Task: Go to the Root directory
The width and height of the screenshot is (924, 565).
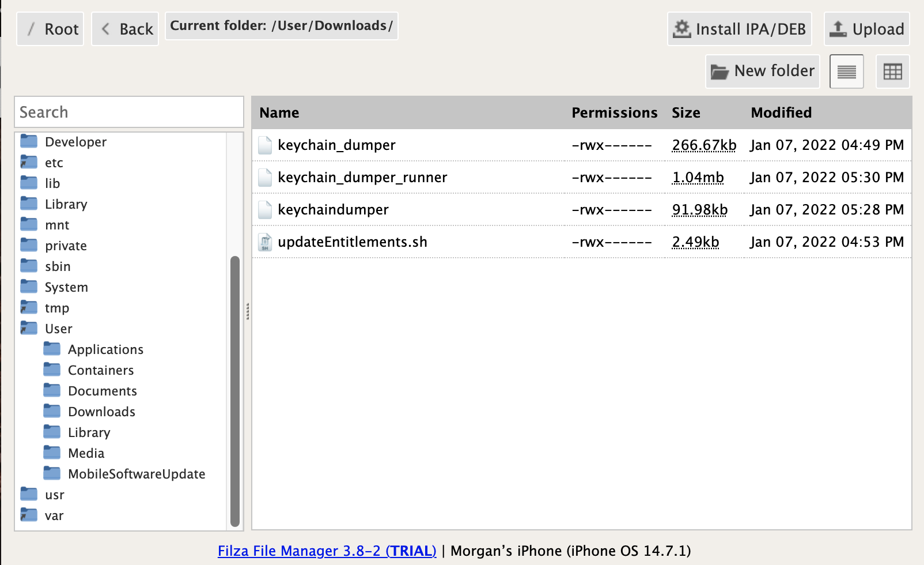Action: click(x=50, y=29)
